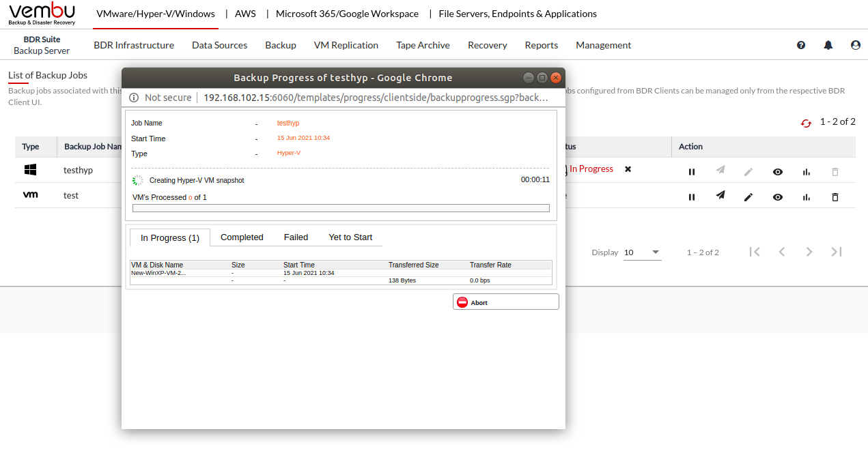The width and height of the screenshot is (868, 451).
Task: Click the VM's Processed progress bar
Action: 341,208
